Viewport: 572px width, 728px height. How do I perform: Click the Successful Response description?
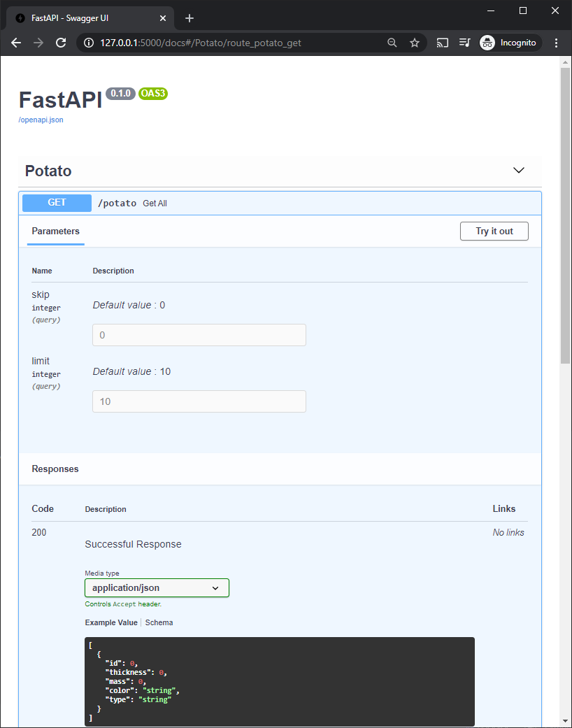134,544
